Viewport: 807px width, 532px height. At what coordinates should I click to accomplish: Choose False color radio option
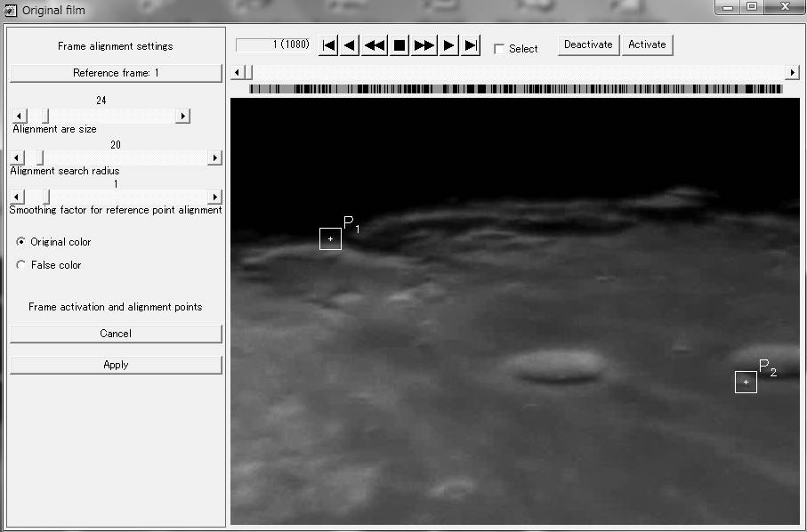pyautogui.click(x=21, y=265)
